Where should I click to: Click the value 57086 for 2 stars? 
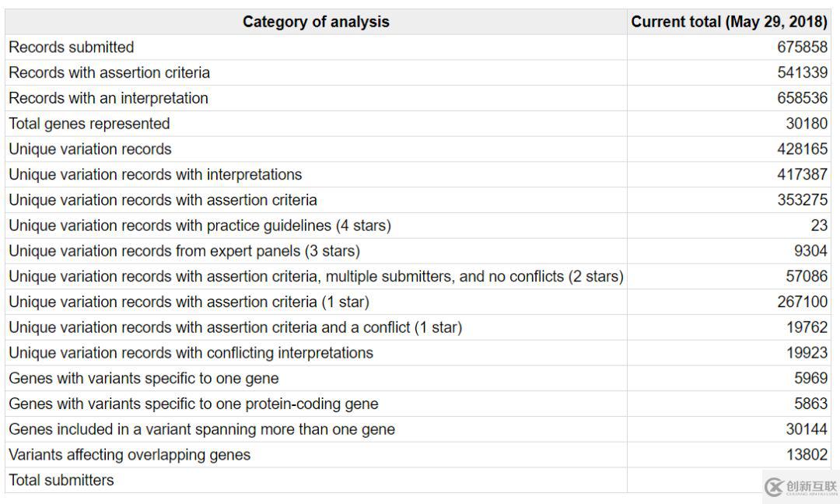click(x=807, y=276)
